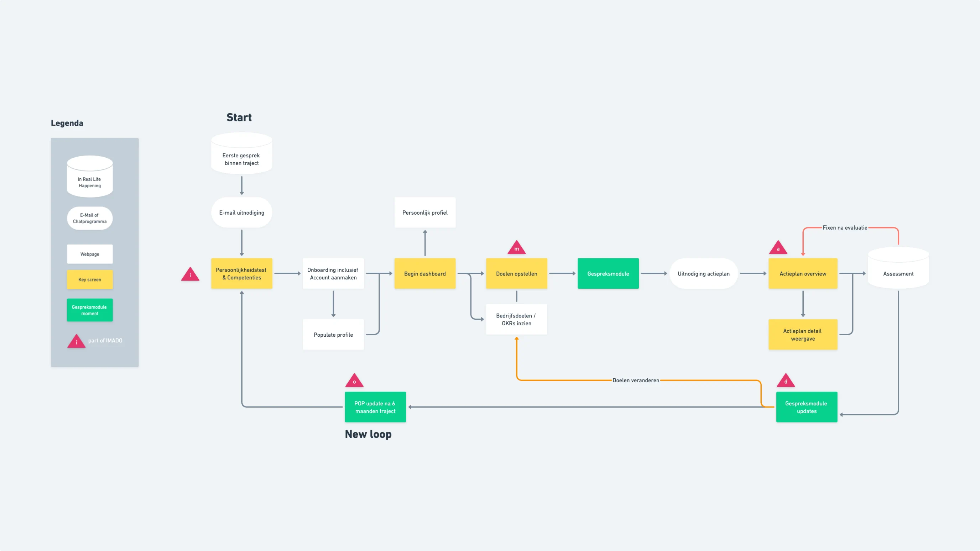Select legend 'In Real Life Happening' cylinder
Viewport: 980px width, 551px height.
[x=90, y=177]
